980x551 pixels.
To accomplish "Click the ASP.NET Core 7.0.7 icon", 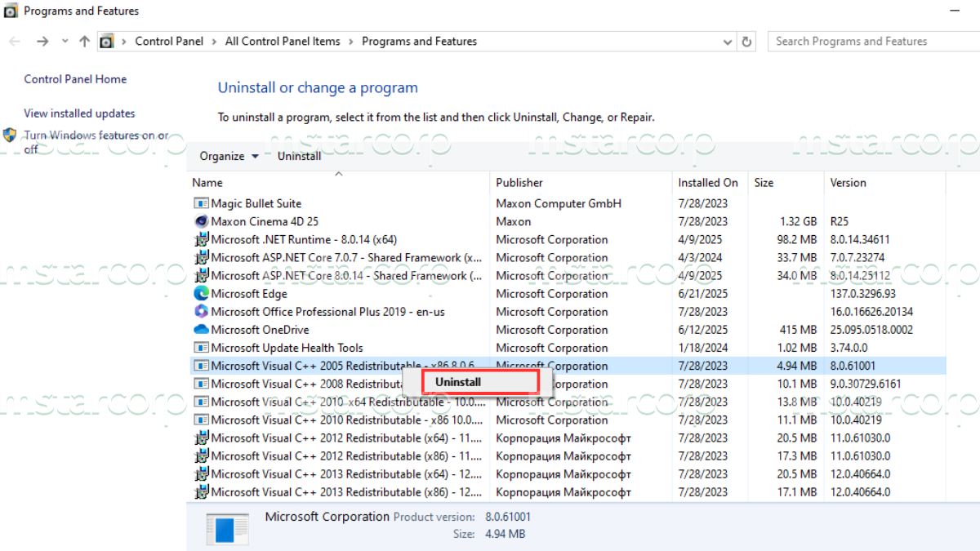I will [x=201, y=258].
